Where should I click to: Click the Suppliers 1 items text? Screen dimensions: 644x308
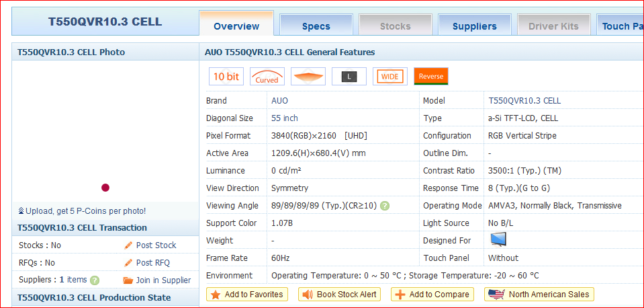click(53, 280)
